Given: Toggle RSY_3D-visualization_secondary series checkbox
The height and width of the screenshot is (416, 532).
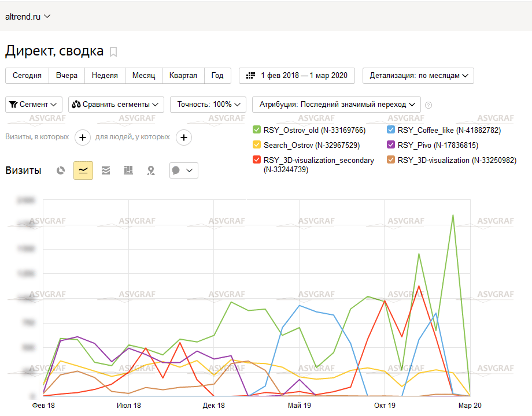Looking at the screenshot, I should click(x=257, y=159).
